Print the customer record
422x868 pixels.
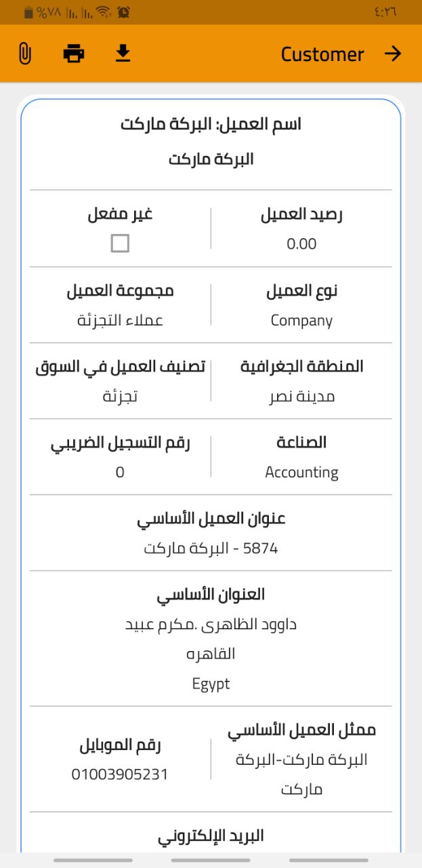pyautogui.click(x=74, y=54)
